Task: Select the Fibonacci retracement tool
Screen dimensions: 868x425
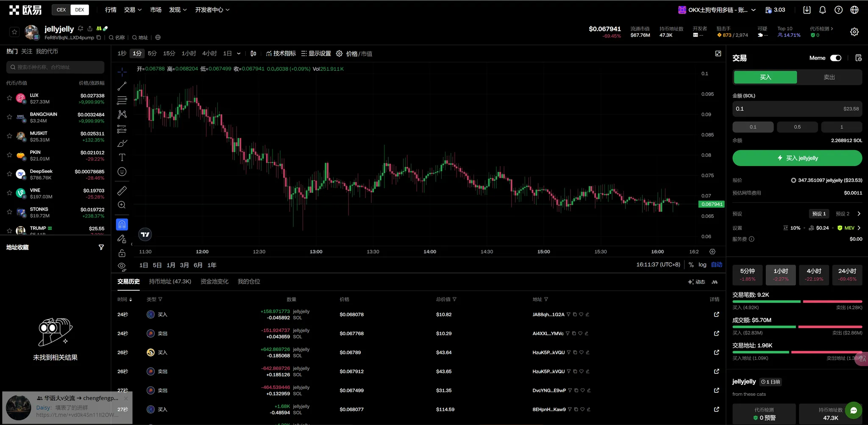Action: pos(122,100)
